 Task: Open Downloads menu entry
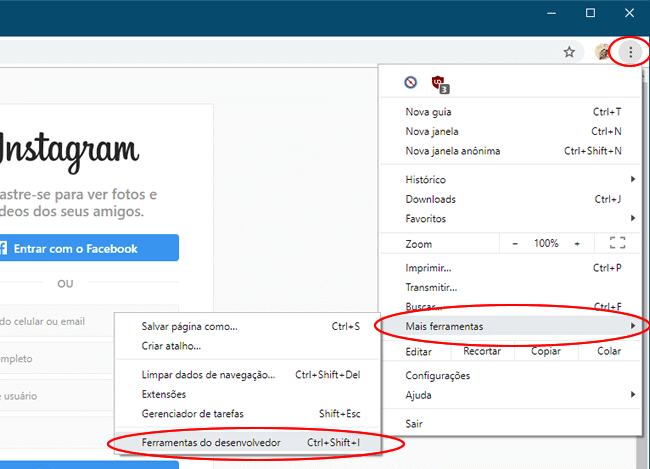click(511, 199)
